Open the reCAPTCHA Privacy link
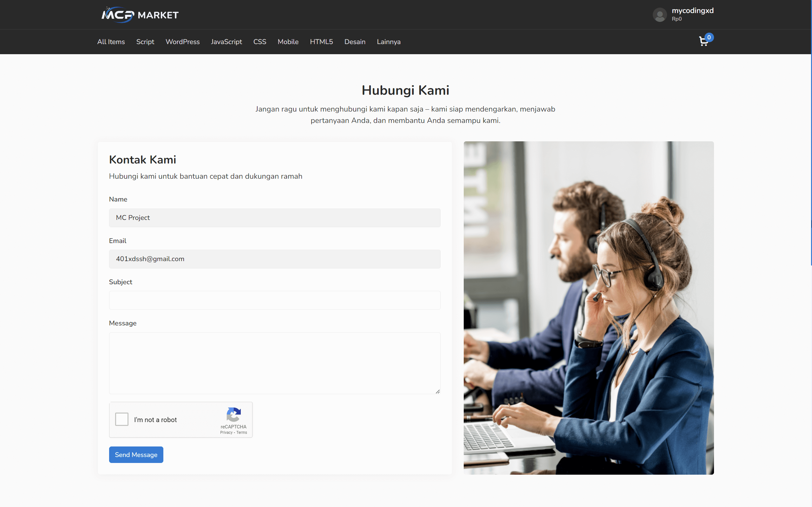812x507 pixels. [x=226, y=433]
